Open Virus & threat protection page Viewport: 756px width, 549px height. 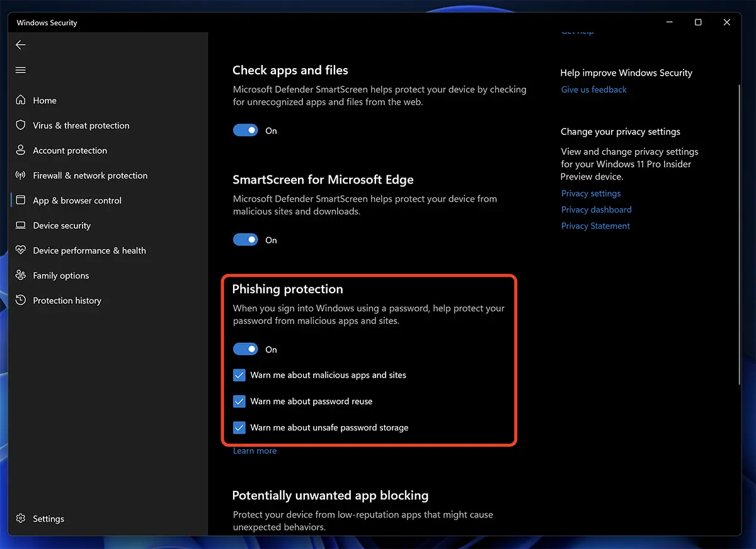pos(81,125)
